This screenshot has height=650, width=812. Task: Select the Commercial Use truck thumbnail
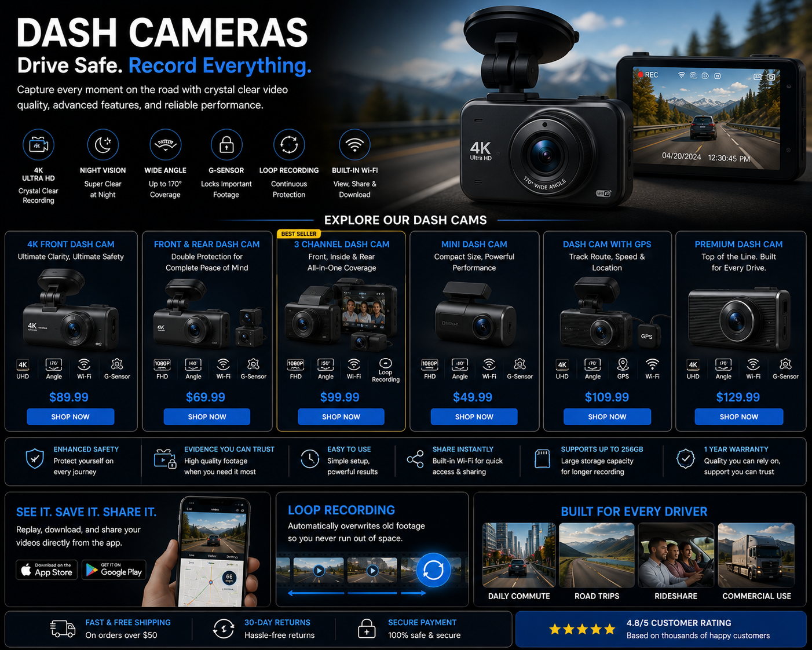(x=756, y=555)
